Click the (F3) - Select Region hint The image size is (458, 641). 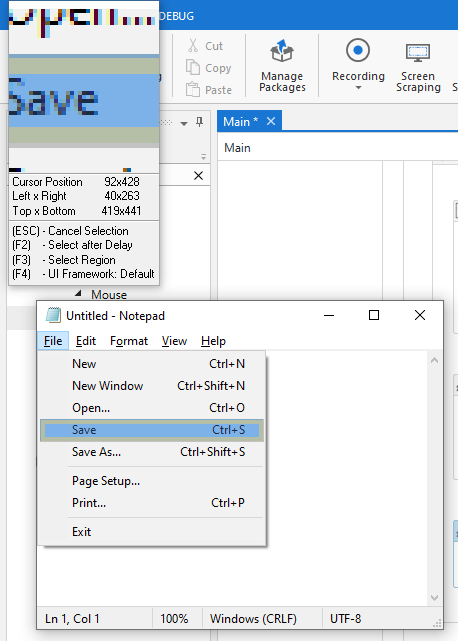point(64,260)
